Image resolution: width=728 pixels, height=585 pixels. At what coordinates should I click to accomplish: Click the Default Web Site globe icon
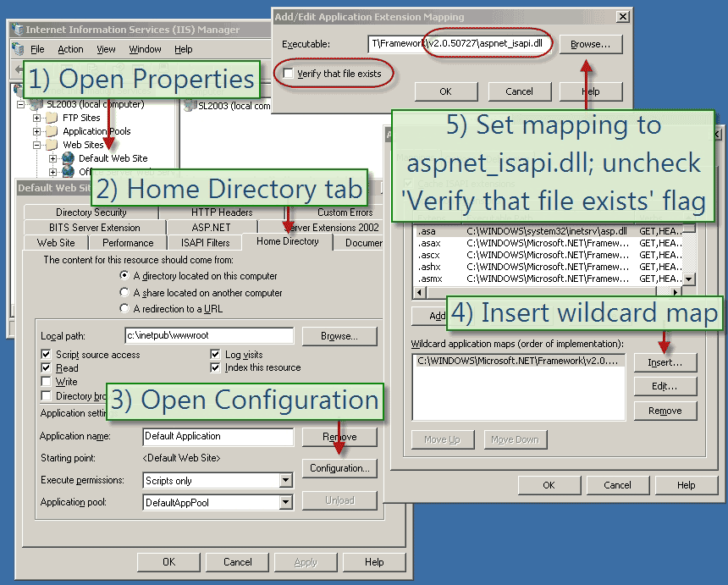pyautogui.click(x=68, y=158)
